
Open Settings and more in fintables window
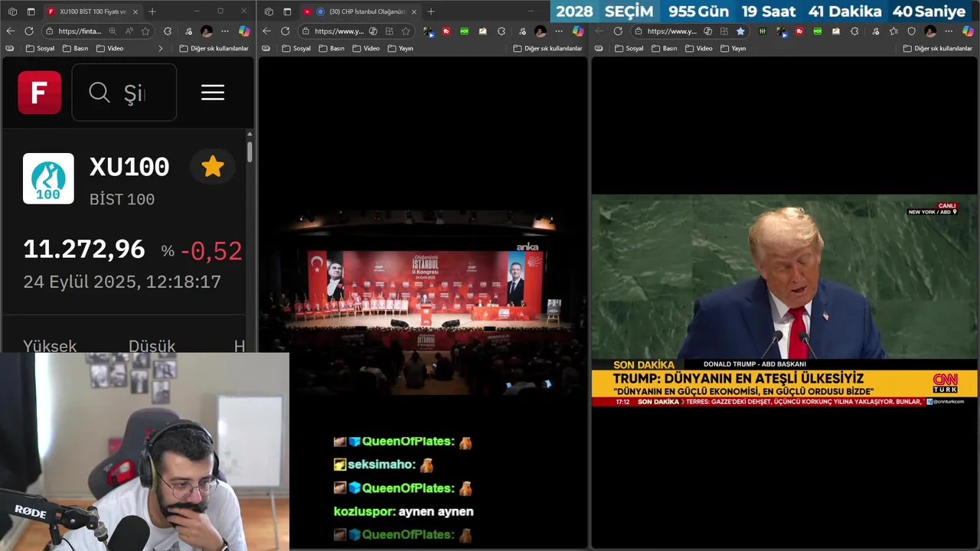click(225, 31)
